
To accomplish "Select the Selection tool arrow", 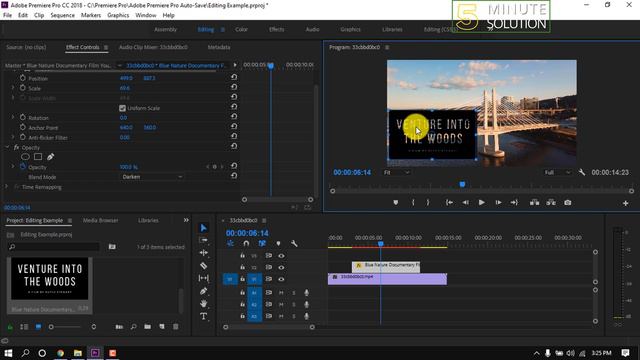I will click(203, 228).
